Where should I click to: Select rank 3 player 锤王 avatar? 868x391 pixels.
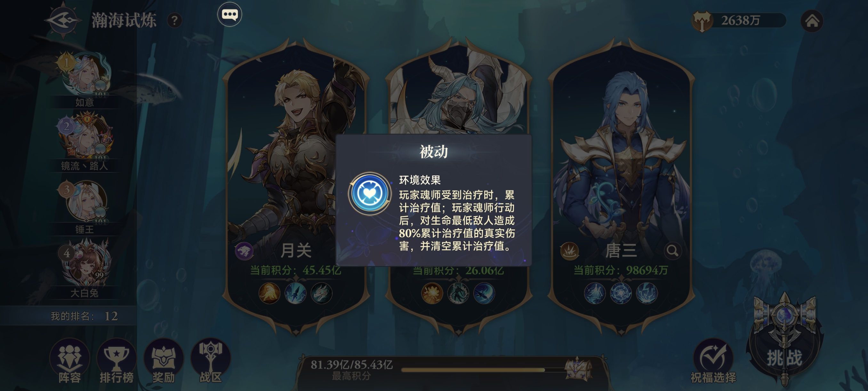85,201
